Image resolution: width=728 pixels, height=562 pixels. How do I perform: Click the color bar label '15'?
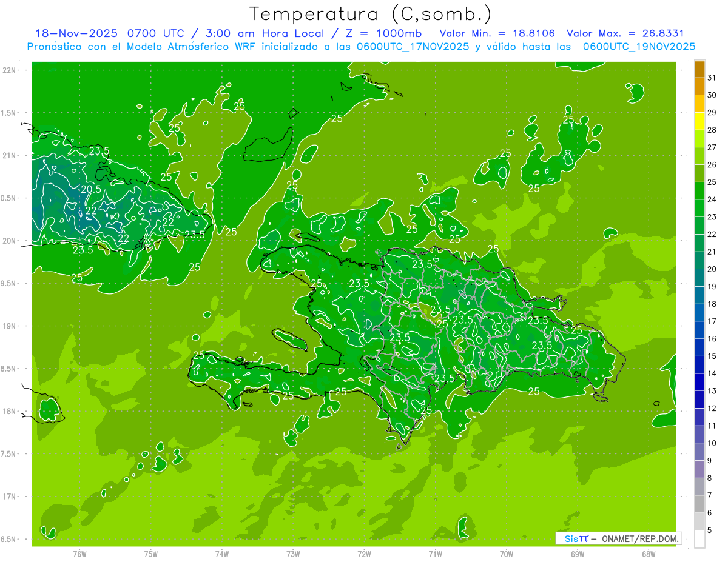(712, 356)
